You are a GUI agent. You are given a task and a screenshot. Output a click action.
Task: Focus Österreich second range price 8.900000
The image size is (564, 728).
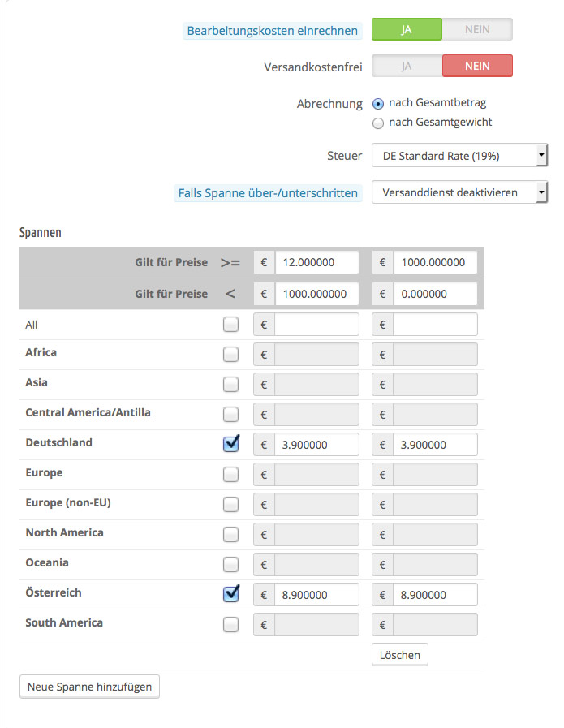[435, 595]
